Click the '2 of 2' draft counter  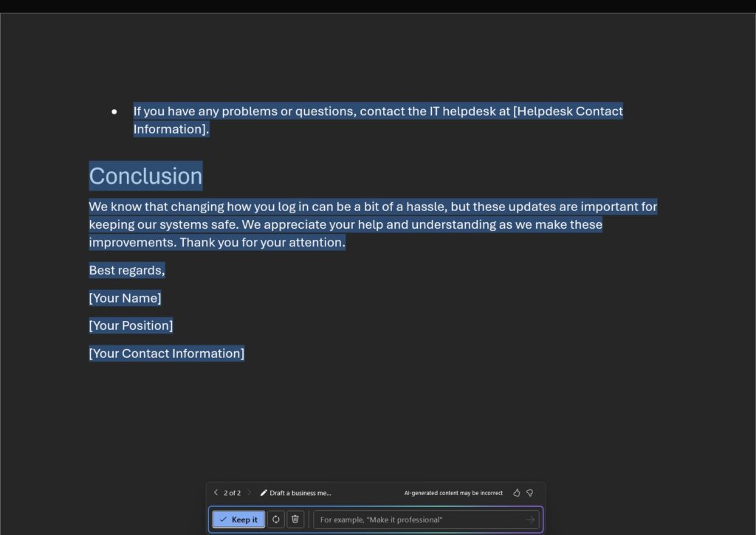coord(232,493)
